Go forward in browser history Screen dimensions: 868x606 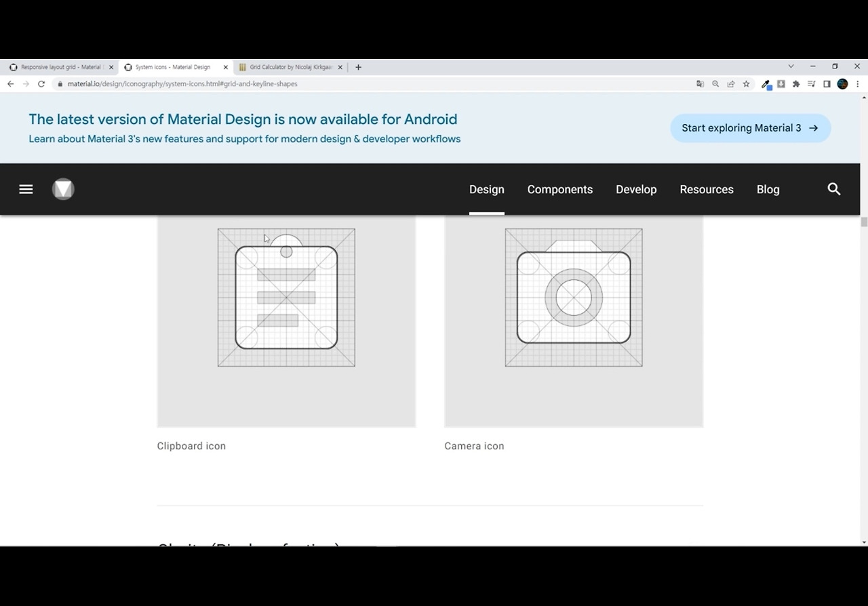coord(26,84)
